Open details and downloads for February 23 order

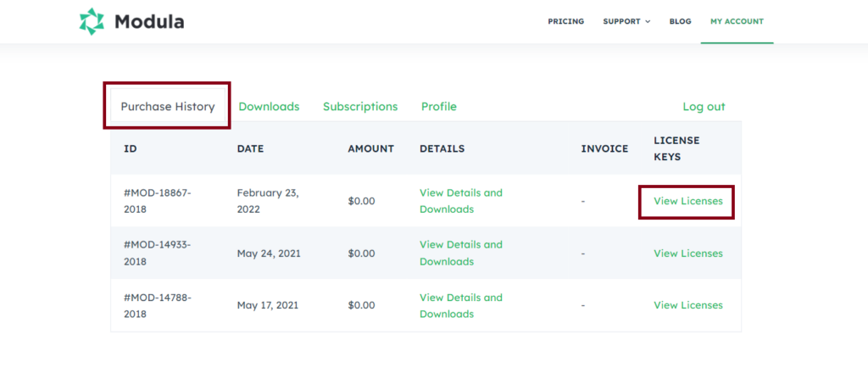click(x=460, y=201)
